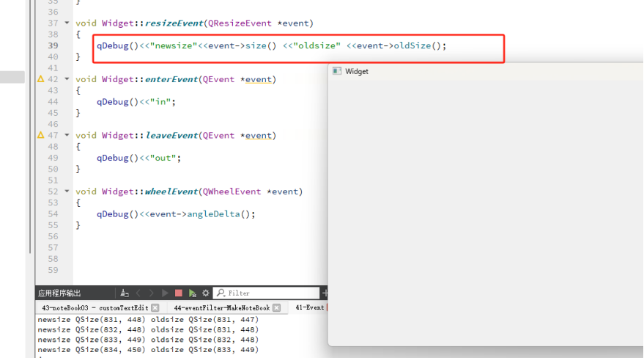Screen dimensions: 644x358
Task: Click the 应用程序输出 pane title
Action: [59, 293]
